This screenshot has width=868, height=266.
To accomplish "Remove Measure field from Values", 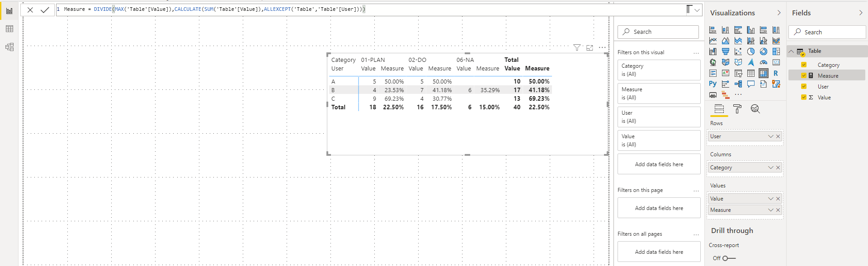I will point(778,210).
